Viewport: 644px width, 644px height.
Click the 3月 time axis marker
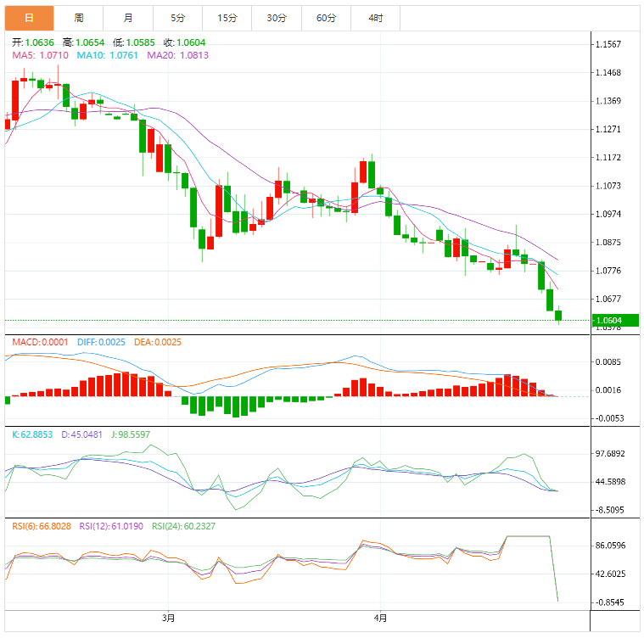168,618
